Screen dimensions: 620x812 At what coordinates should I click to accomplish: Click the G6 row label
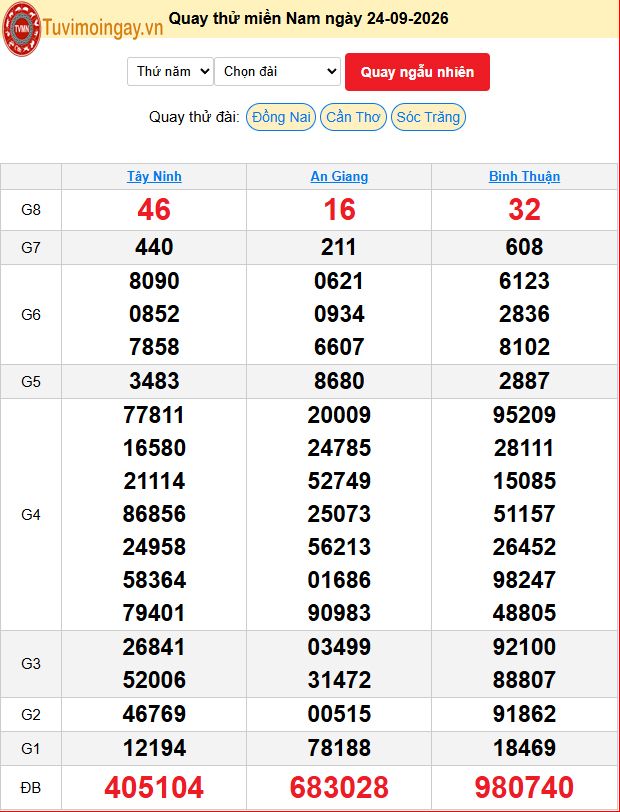coord(31,314)
